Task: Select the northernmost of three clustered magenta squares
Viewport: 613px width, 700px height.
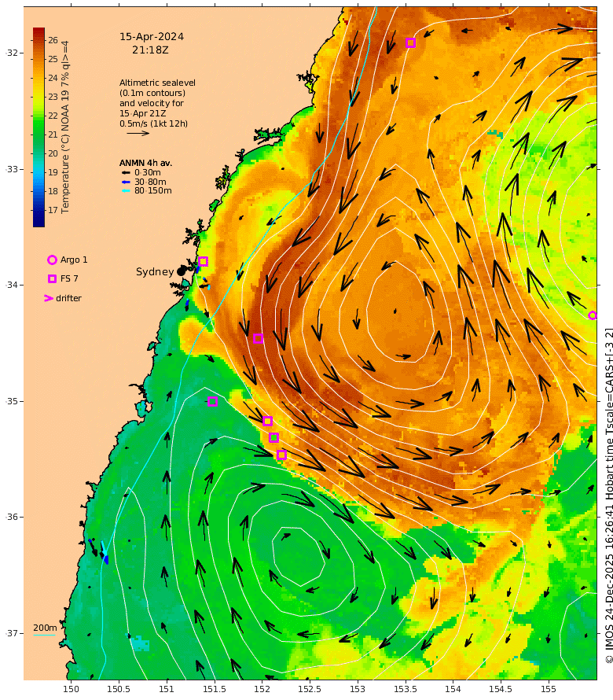Action: click(x=267, y=421)
